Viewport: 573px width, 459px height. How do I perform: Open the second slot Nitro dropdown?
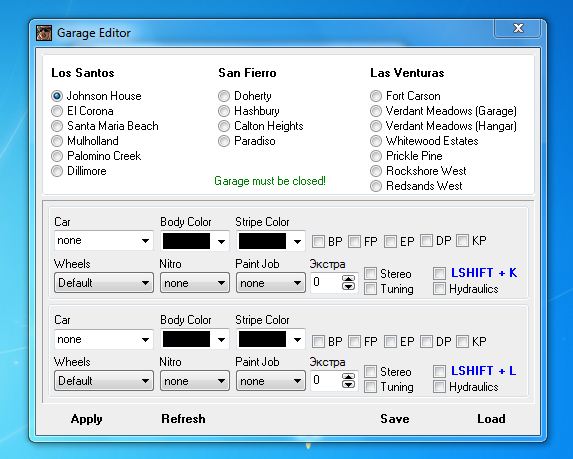click(194, 381)
